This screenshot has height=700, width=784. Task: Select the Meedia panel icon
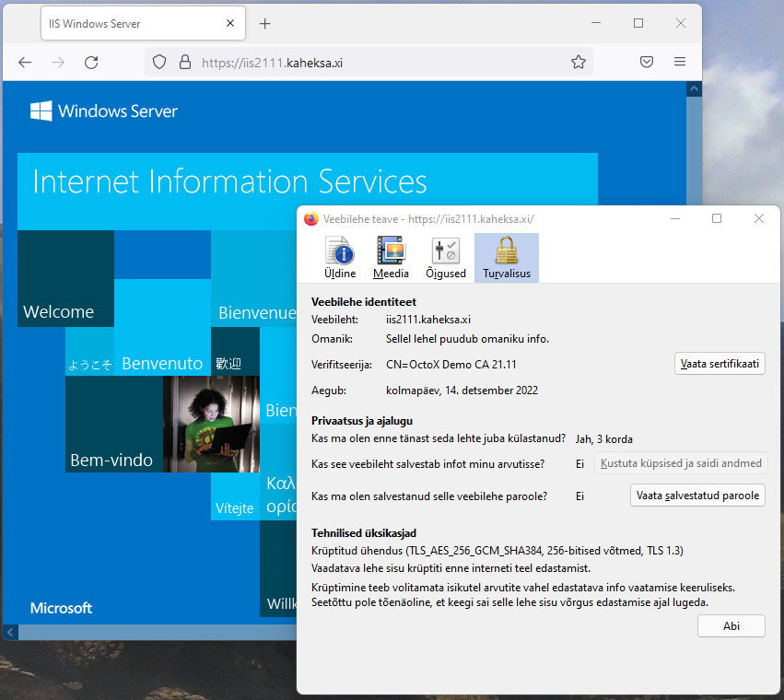pyautogui.click(x=391, y=257)
